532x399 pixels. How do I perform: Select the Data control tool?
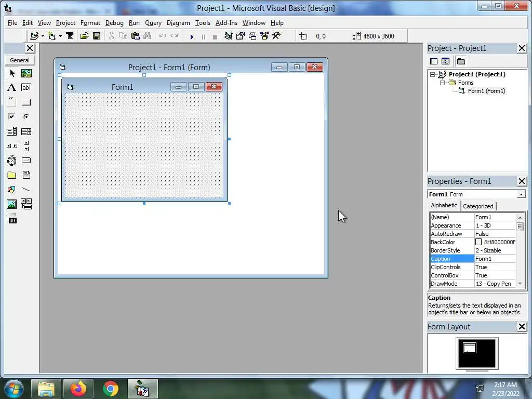pos(26,204)
